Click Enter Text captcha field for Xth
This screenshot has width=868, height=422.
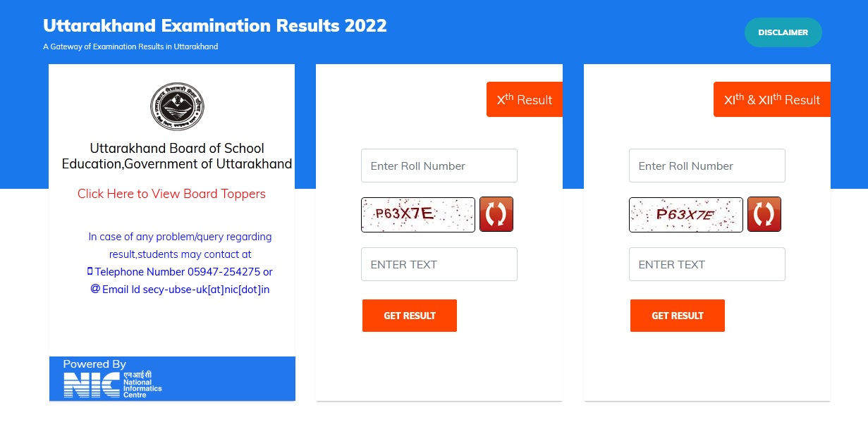(x=439, y=264)
